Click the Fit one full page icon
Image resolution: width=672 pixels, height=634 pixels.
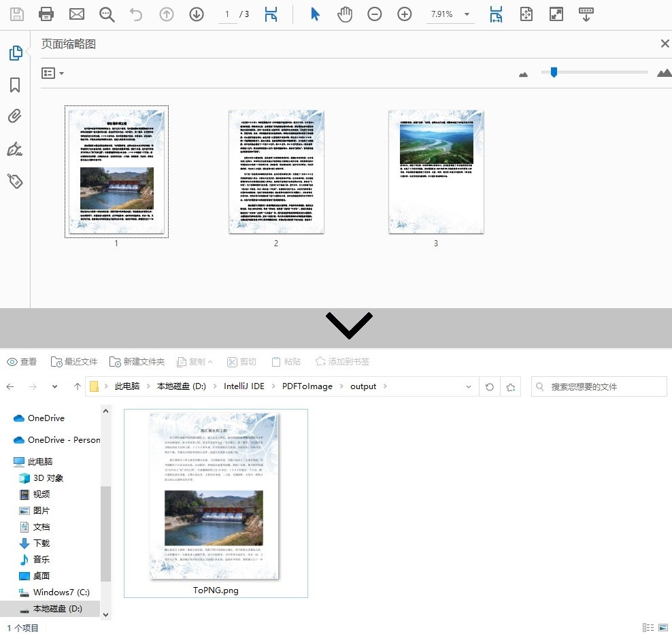(526, 14)
